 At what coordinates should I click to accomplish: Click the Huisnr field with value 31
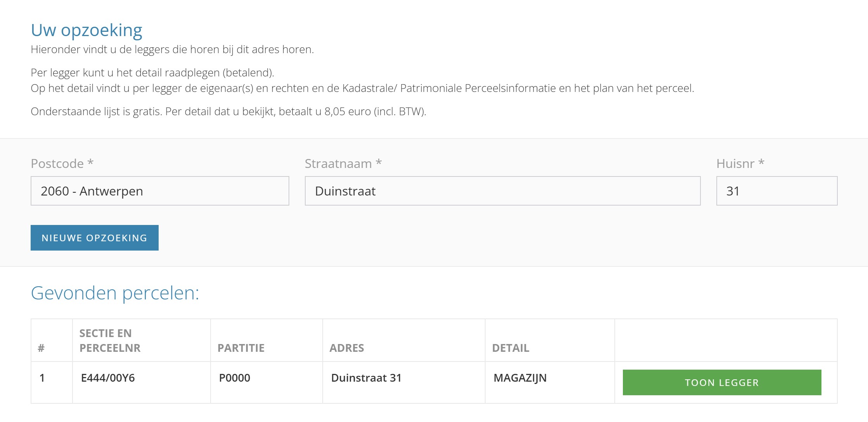pos(776,191)
